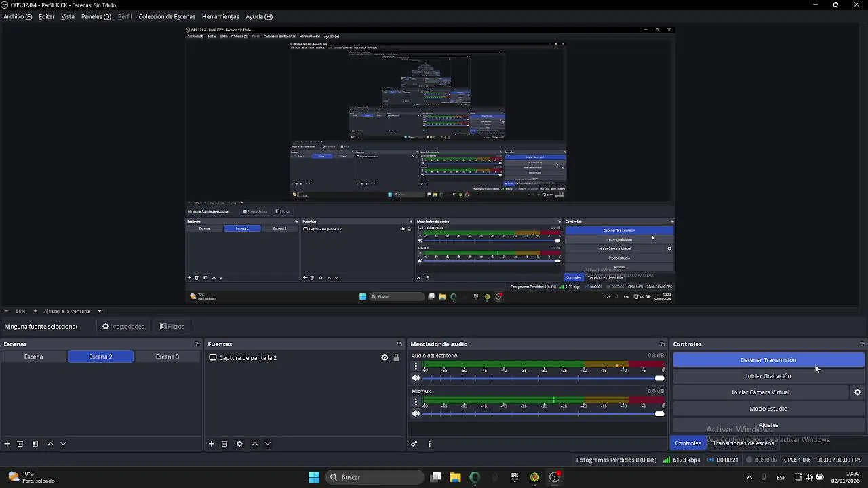Undock the Controles panel
The image size is (868, 488).
click(862, 344)
